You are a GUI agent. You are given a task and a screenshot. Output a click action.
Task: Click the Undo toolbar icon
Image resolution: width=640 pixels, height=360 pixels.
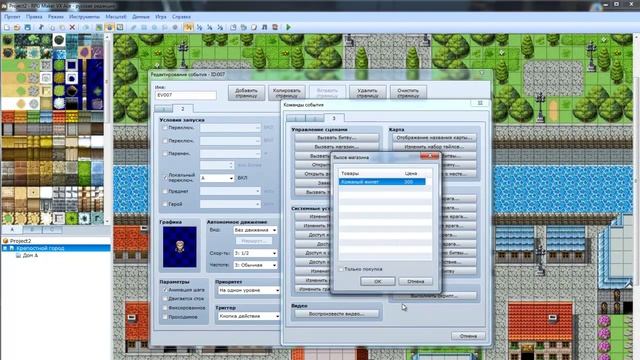point(86,27)
